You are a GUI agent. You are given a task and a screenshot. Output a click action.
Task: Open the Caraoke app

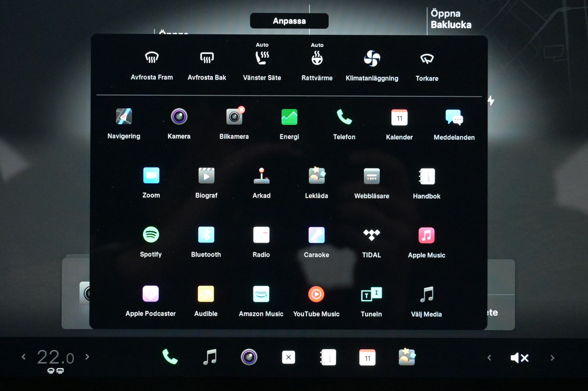pos(316,242)
